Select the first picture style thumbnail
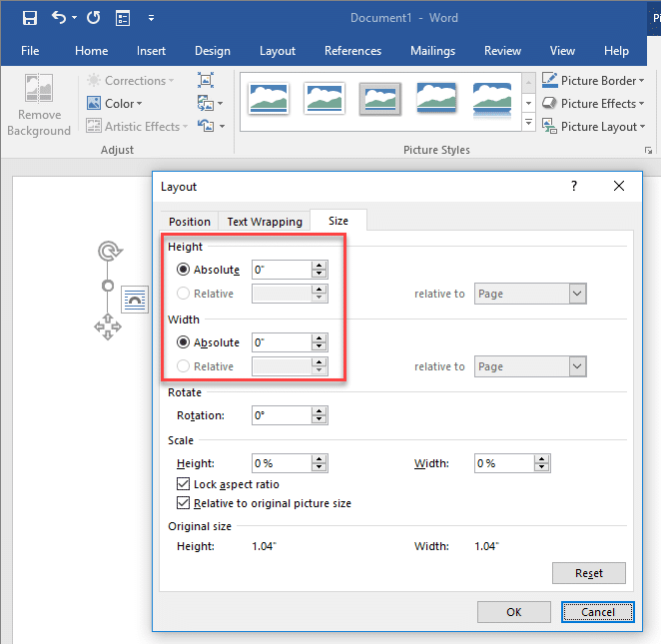 click(269, 99)
